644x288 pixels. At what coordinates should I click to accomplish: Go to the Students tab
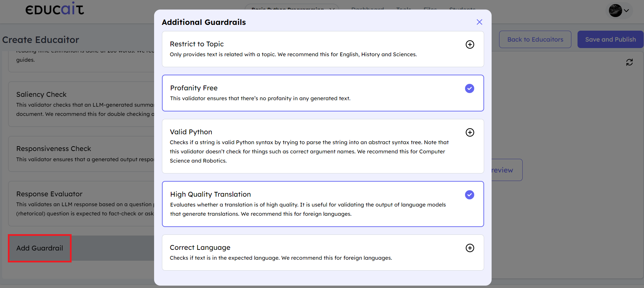pos(462,8)
